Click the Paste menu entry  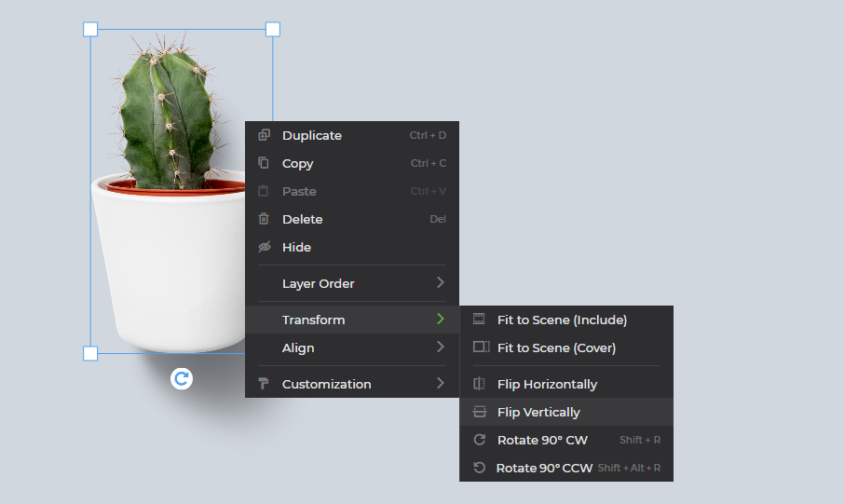tap(352, 191)
